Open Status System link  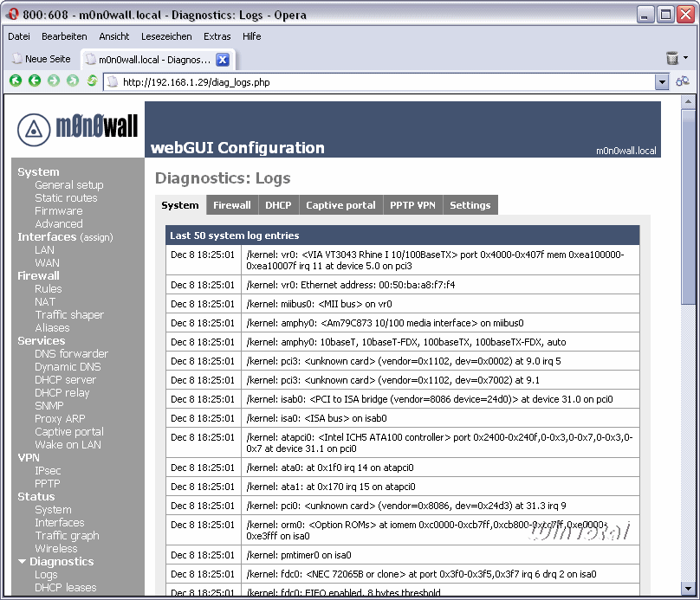point(53,509)
